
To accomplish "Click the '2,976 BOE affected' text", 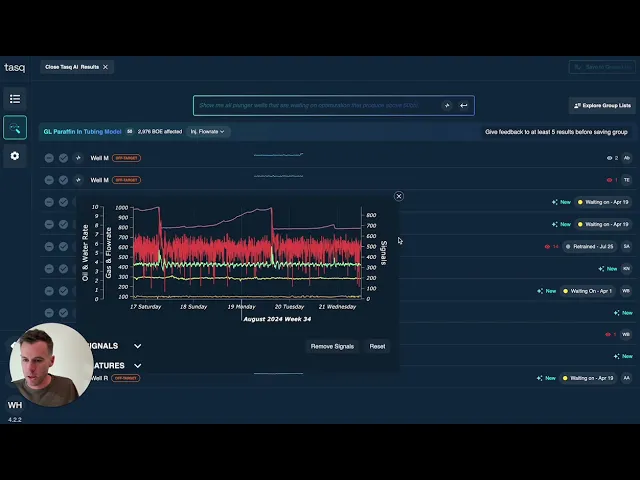I will coord(160,132).
